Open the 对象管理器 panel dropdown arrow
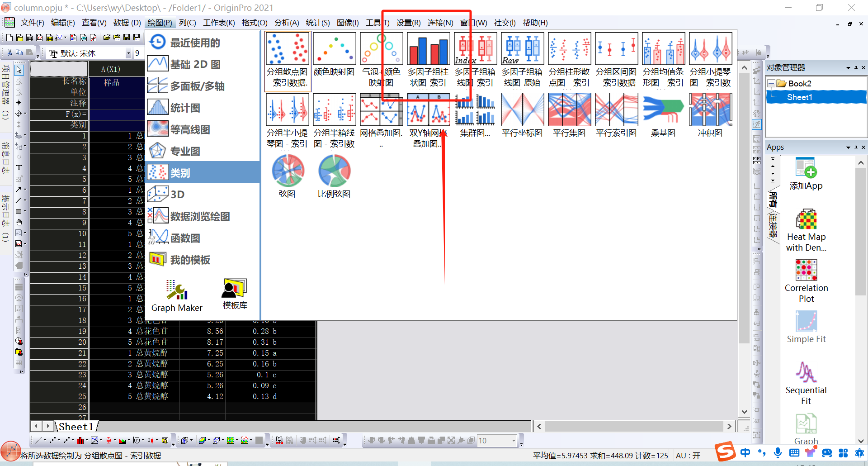 tap(848, 68)
